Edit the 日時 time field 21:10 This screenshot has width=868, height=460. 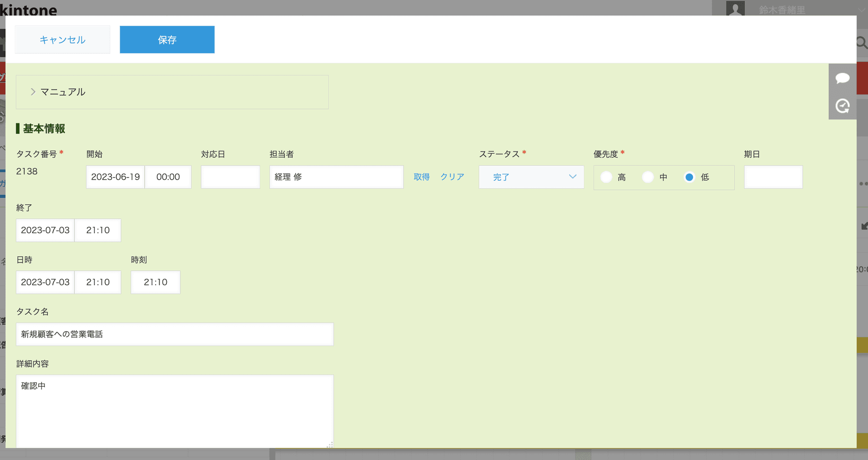[x=98, y=282]
